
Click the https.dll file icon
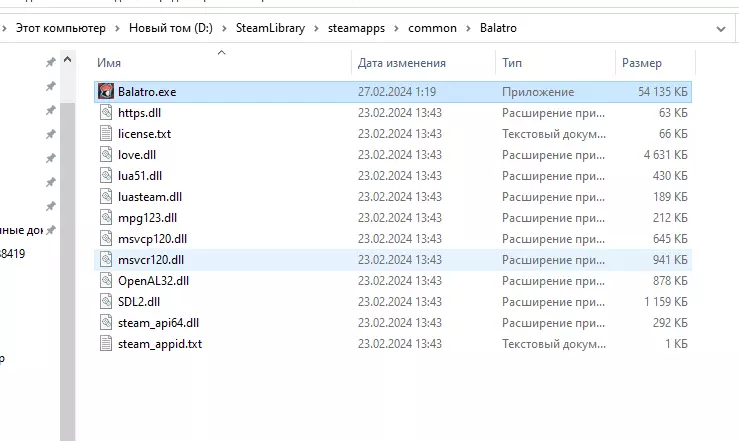(106, 113)
